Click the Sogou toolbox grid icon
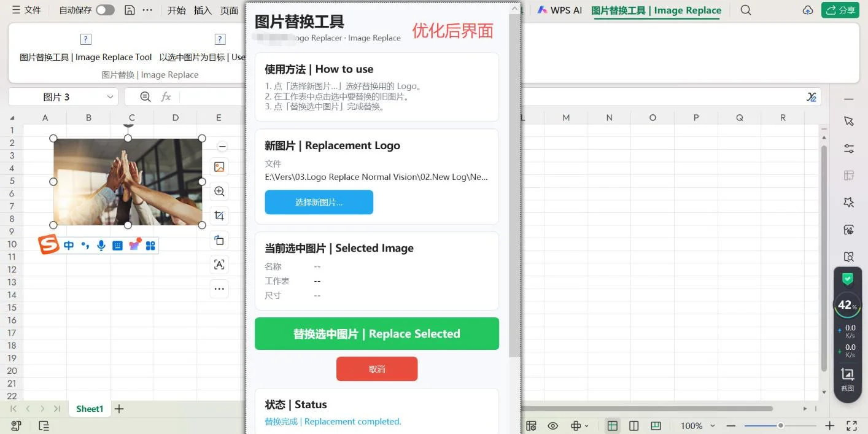This screenshot has width=868, height=434. tap(150, 246)
